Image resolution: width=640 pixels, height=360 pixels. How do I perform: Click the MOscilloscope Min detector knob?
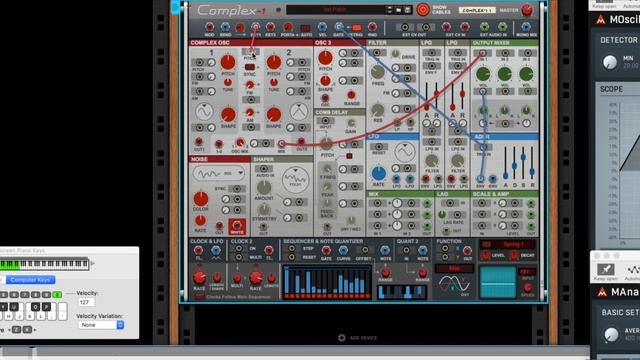(x=610, y=62)
